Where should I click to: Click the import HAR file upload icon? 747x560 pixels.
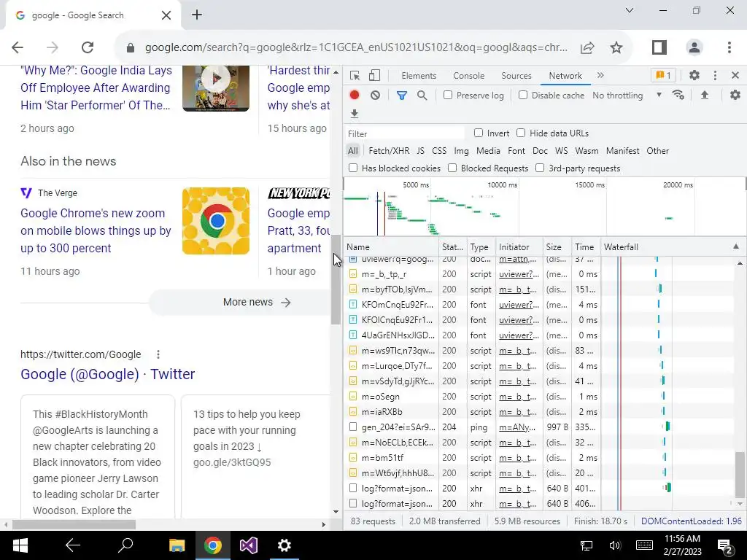(x=705, y=95)
